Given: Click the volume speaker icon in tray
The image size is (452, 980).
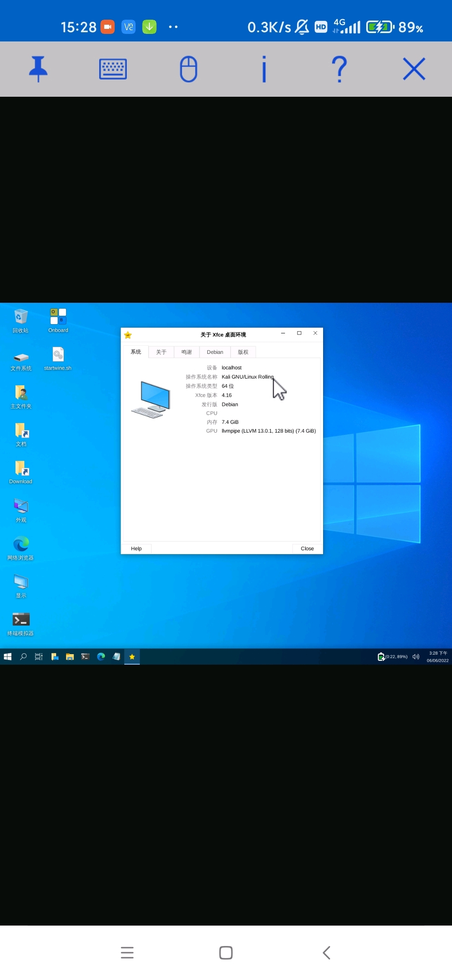Looking at the screenshot, I should [416, 657].
